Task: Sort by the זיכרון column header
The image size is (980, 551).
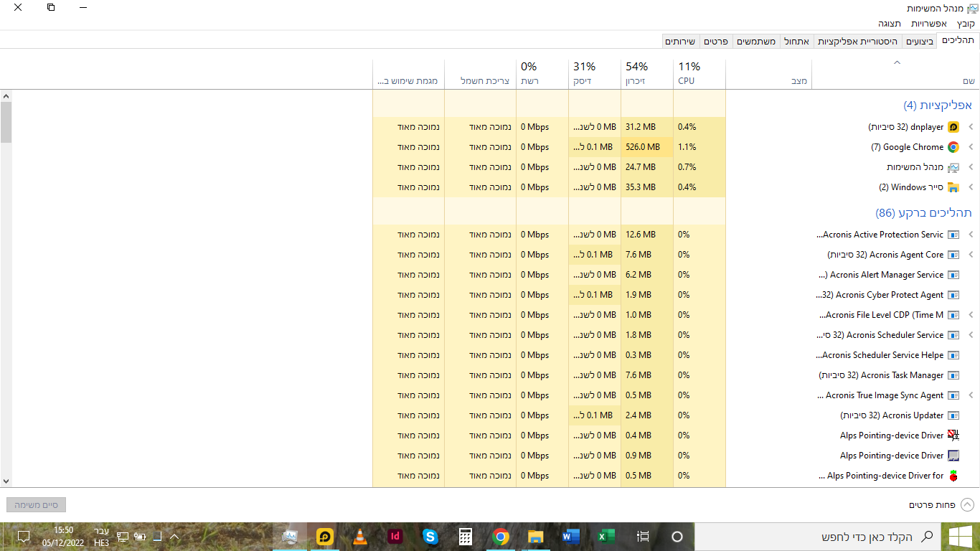Action: coord(647,73)
